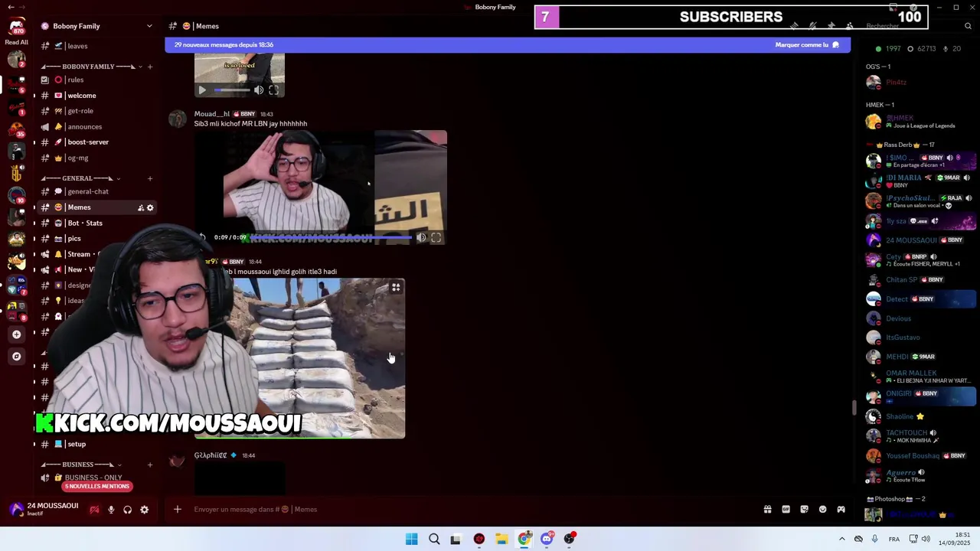The image size is (980, 551).
Task: Show pinned messages
Action: (x=831, y=26)
